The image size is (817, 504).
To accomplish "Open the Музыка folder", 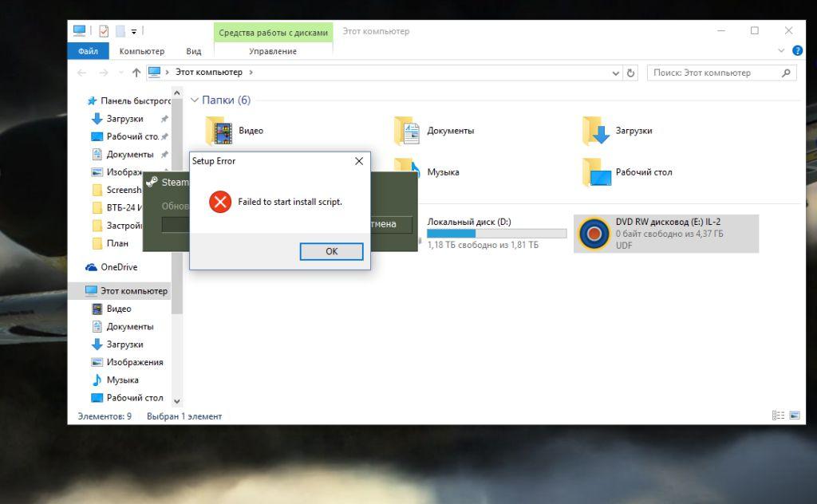I will coord(443,172).
